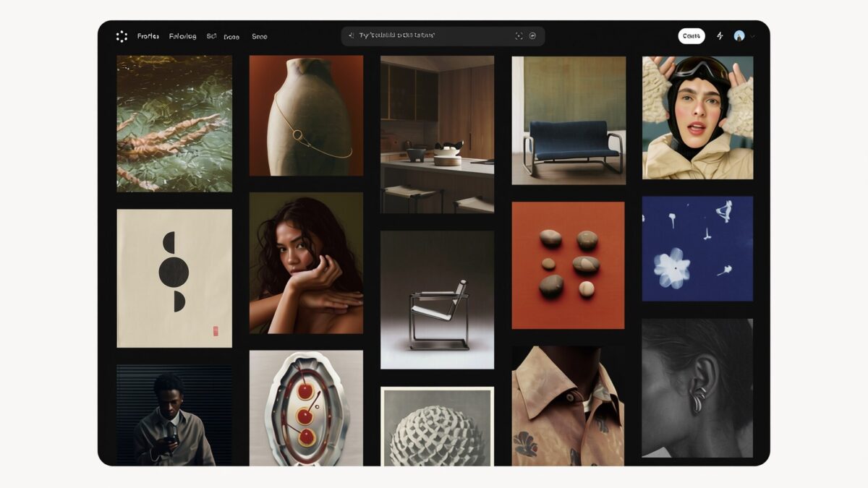This screenshot has height=488, width=868.
Task: Click the lightning bolt icon
Action: click(x=720, y=35)
